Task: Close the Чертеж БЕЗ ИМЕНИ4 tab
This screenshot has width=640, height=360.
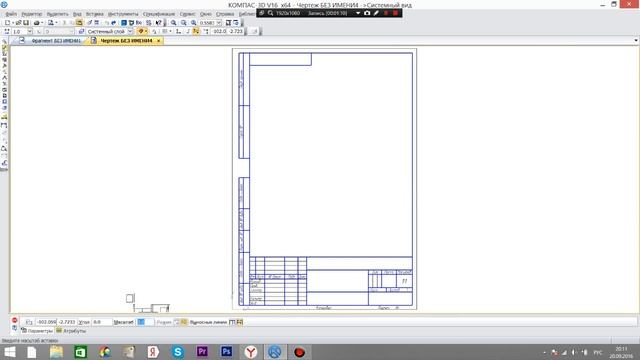Action: 159,41
